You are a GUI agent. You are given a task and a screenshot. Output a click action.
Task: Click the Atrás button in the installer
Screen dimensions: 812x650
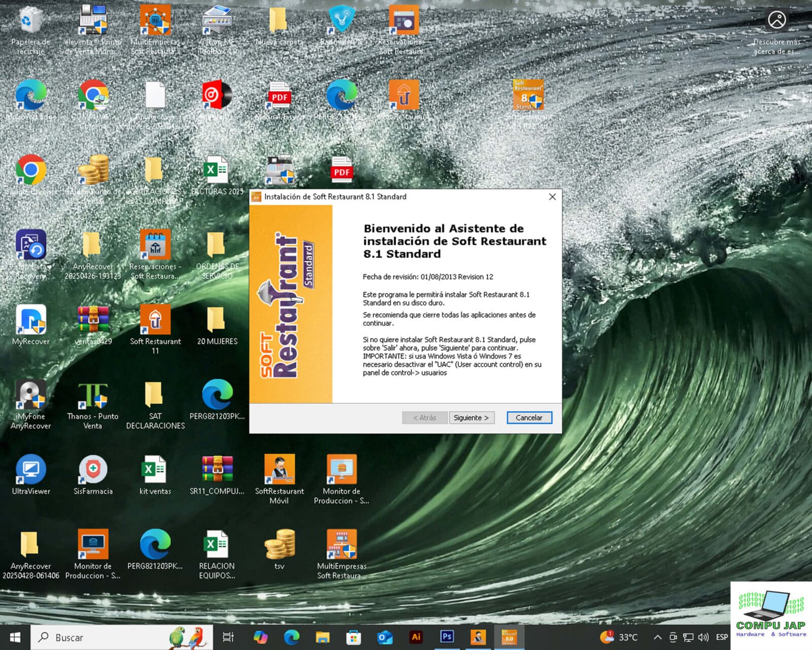coord(425,417)
